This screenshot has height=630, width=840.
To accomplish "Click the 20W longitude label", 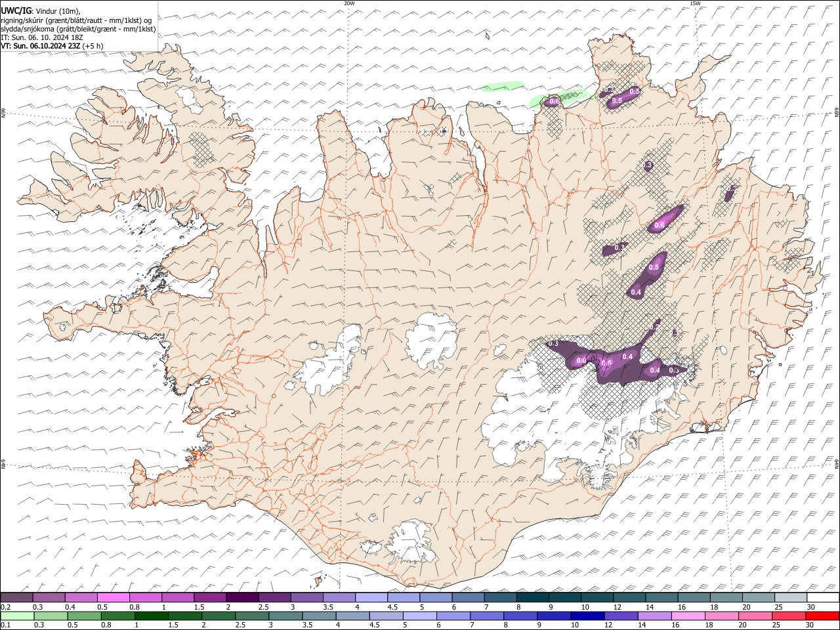I will tap(349, 3).
